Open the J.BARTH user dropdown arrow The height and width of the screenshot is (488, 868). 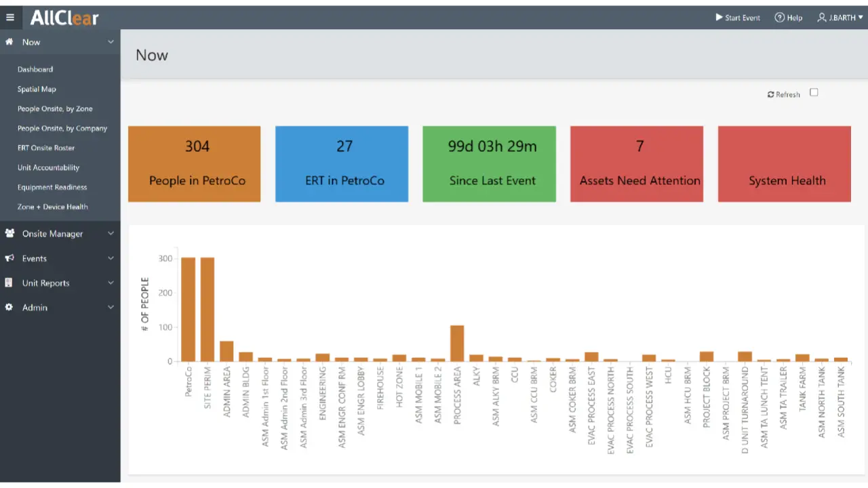click(861, 18)
